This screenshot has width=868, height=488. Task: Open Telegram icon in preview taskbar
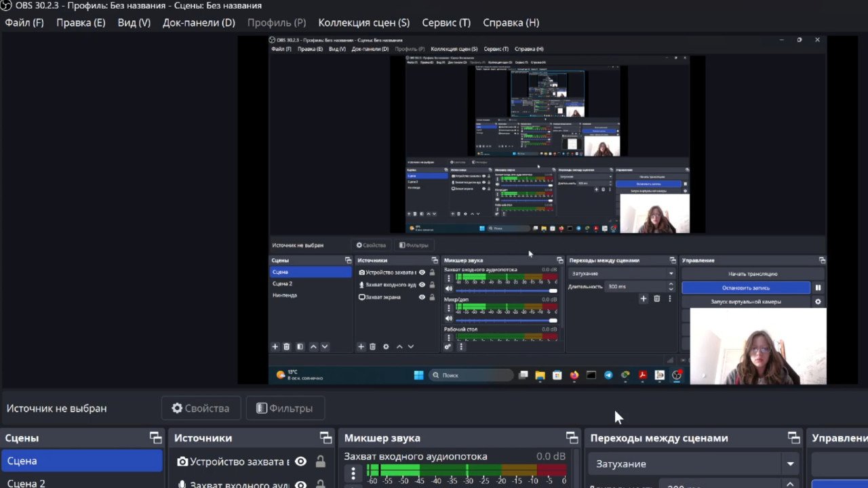pyautogui.click(x=608, y=375)
